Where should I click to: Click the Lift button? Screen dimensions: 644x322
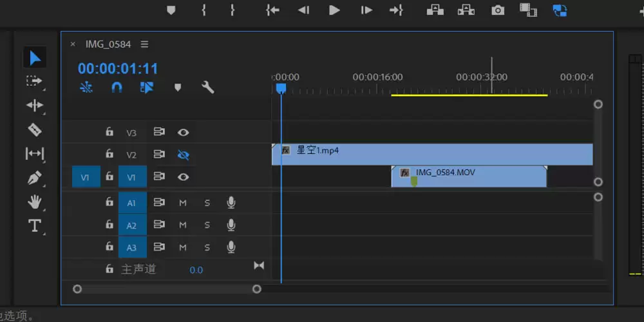(x=435, y=10)
